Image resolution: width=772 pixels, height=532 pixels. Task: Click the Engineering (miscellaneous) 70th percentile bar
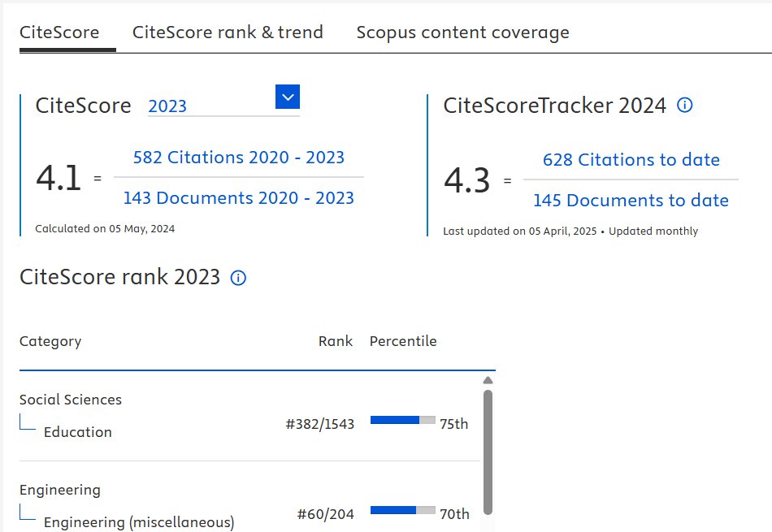pos(403,510)
